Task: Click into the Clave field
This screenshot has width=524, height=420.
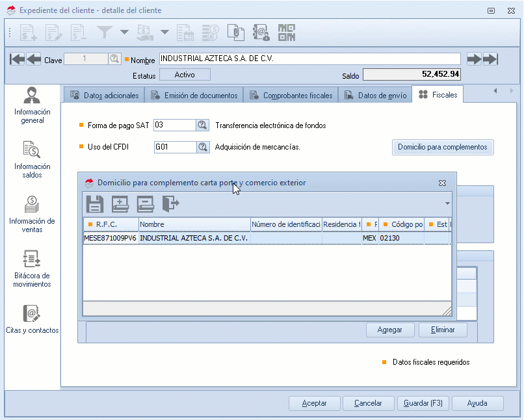Action: 86,59
